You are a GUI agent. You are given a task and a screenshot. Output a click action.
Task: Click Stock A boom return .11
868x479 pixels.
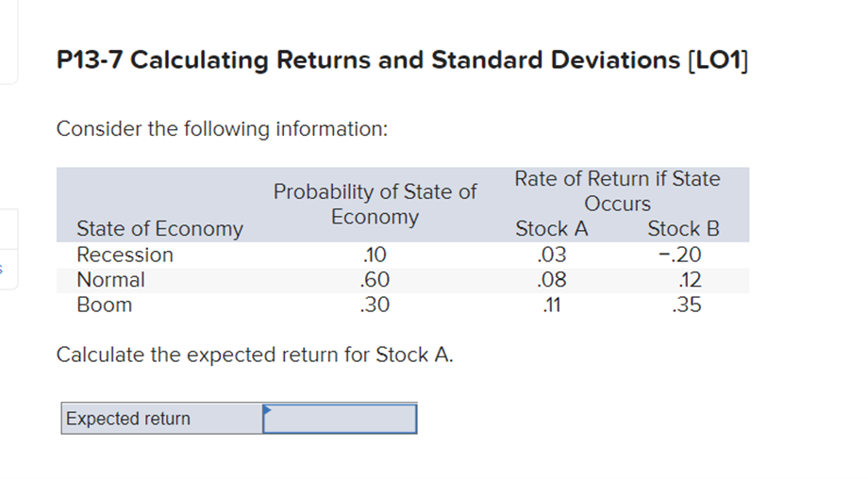551,305
